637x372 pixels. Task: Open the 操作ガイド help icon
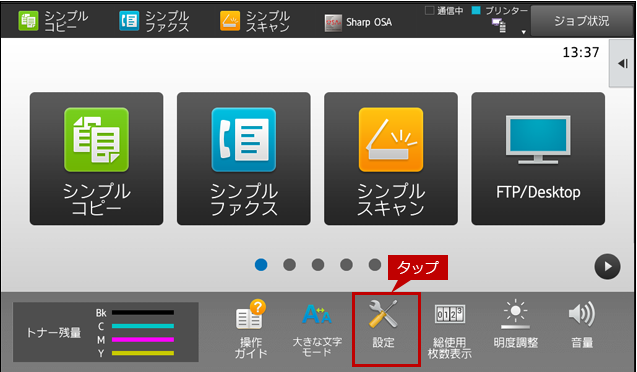click(x=251, y=329)
